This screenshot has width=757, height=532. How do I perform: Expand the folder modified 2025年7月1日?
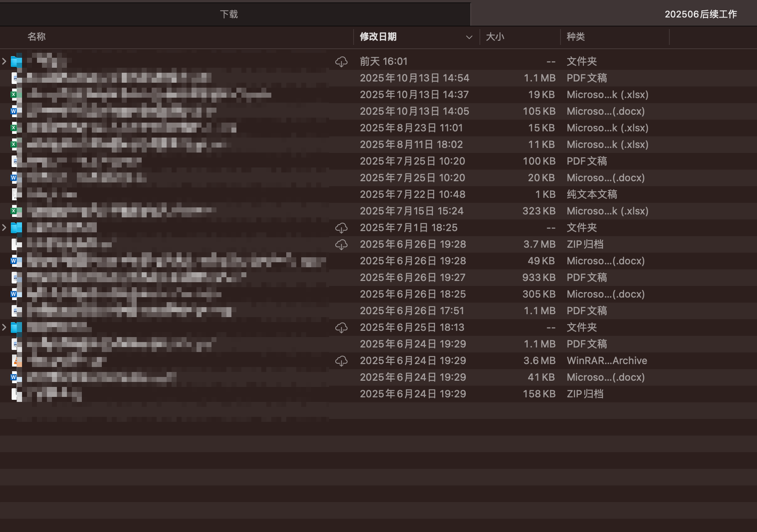pos(4,228)
